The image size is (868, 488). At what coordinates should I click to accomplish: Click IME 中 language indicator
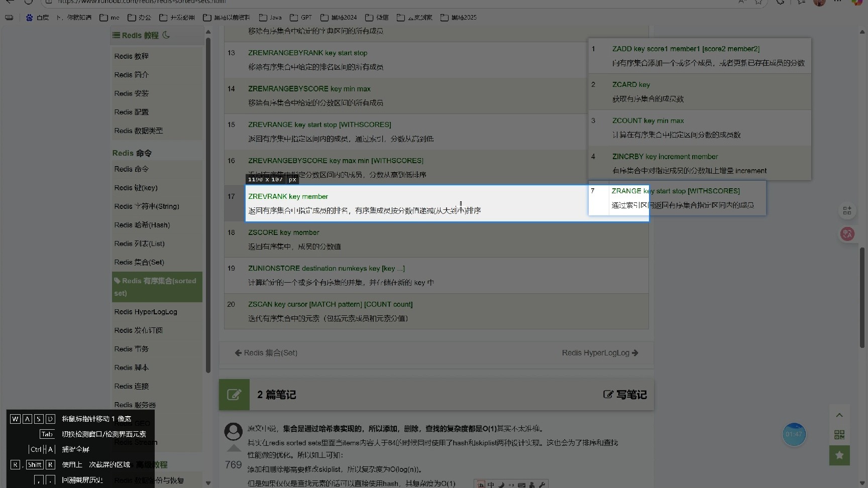(x=491, y=484)
